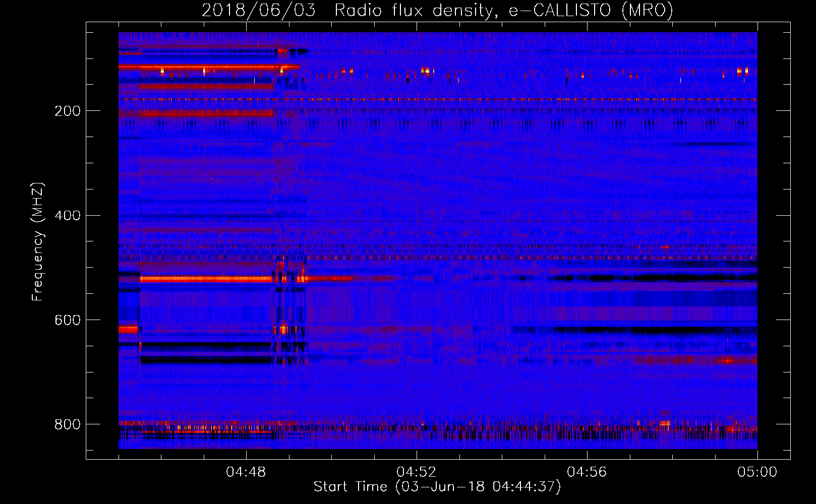816x504 pixels.
Task: Click the 400 frequency tick label
Action: click(x=68, y=216)
